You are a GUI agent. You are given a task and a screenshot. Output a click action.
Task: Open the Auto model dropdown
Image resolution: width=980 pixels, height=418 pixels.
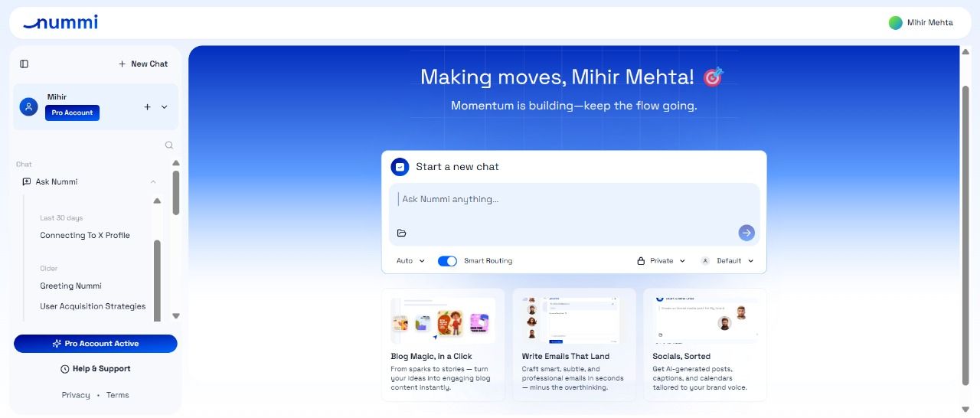[x=410, y=261]
